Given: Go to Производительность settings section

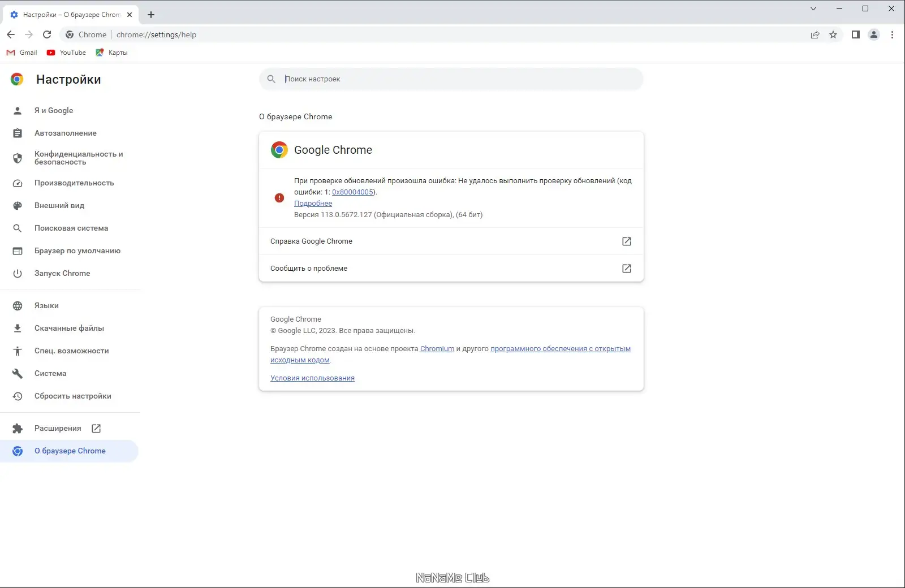Looking at the screenshot, I should [74, 183].
